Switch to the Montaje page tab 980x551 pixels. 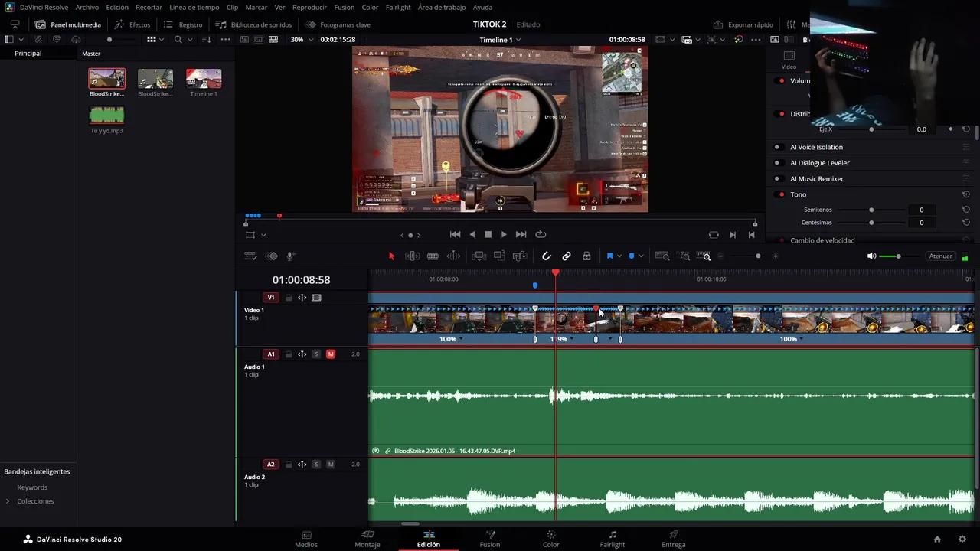367,540
